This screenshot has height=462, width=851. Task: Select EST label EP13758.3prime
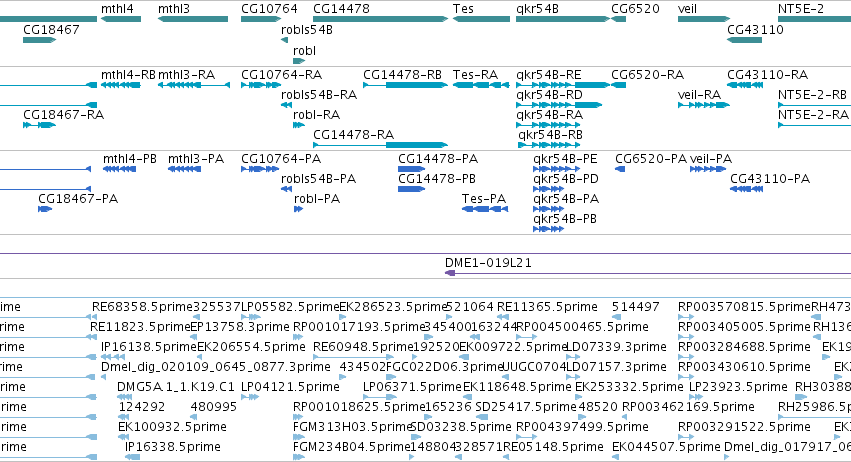point(240,327)
